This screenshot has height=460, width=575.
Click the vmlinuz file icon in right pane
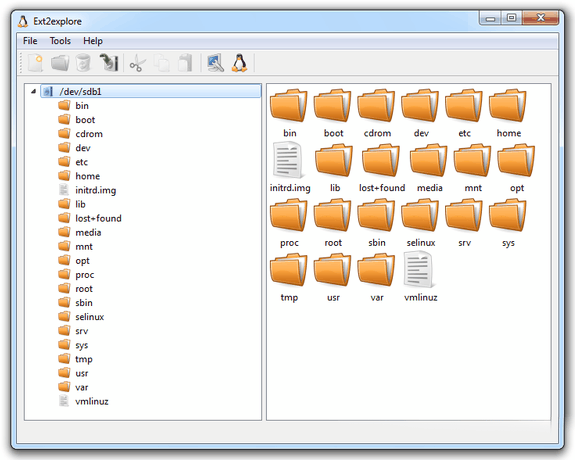click(419, 270)
